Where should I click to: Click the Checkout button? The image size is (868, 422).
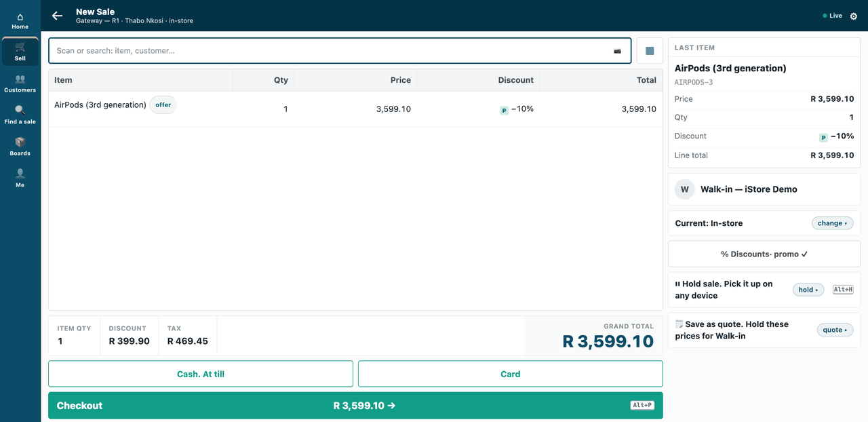click(x=355, y=406)
